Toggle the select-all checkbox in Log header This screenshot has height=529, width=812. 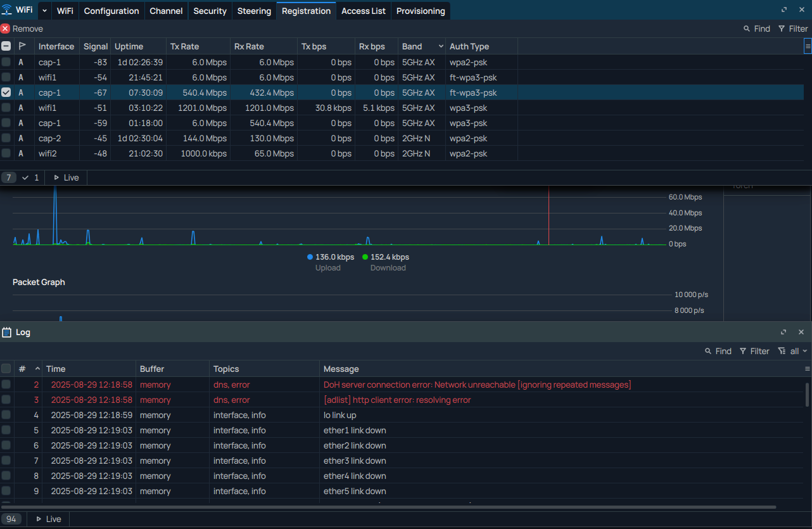point(6,369)
